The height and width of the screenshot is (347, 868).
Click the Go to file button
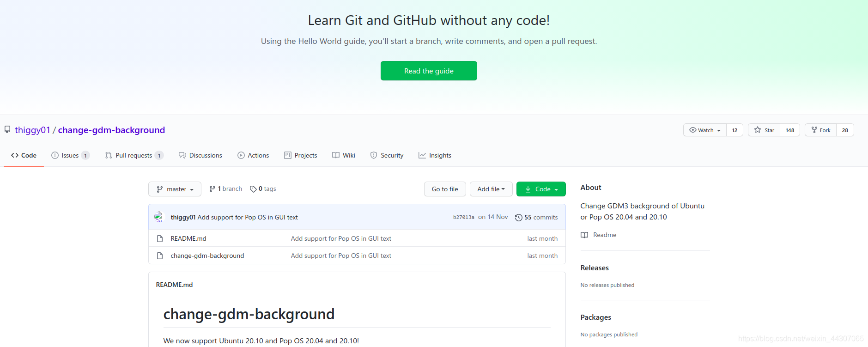pos(445,189)
